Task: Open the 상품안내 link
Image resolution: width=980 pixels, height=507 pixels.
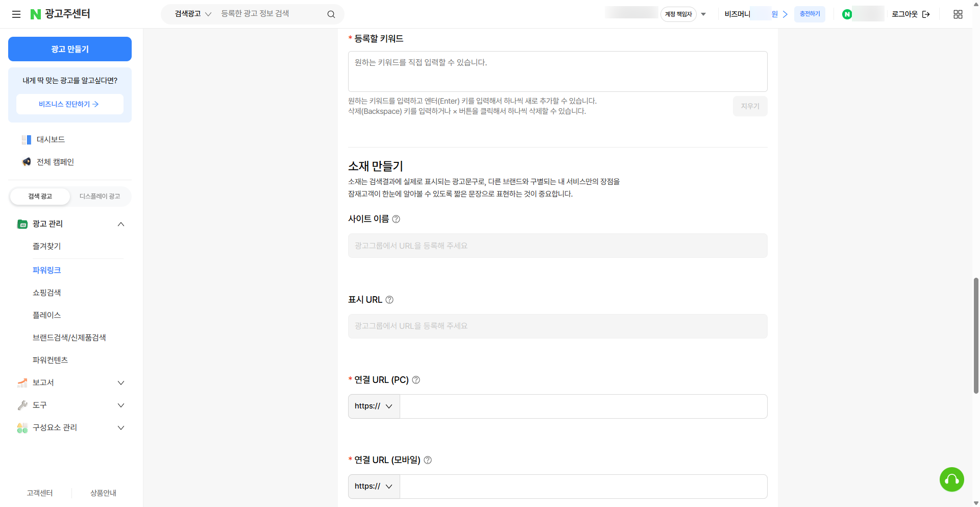Action: coord(103,493)
